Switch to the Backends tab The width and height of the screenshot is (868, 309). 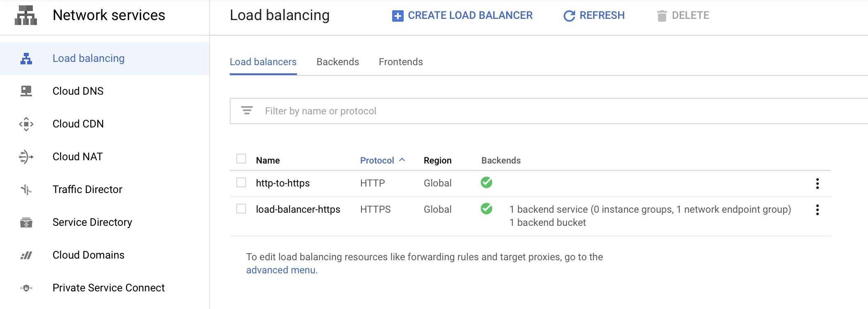(x=338, y=62)
